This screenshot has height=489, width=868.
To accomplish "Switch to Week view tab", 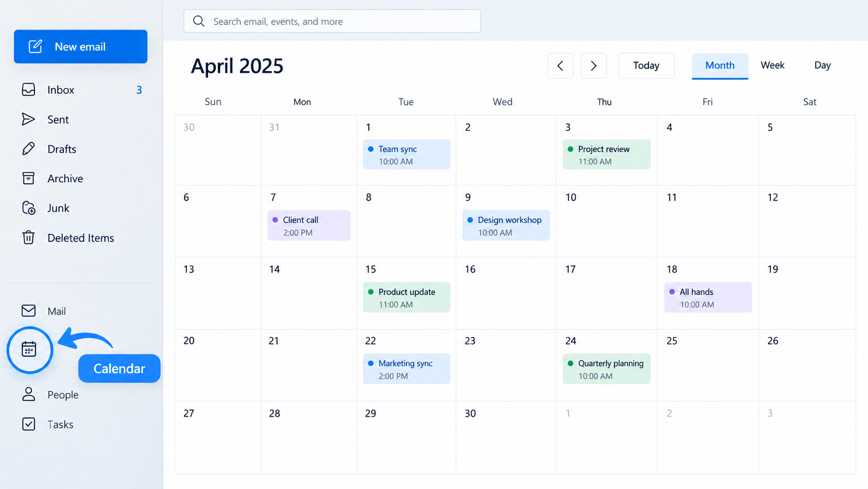I will tap(772, 65).
